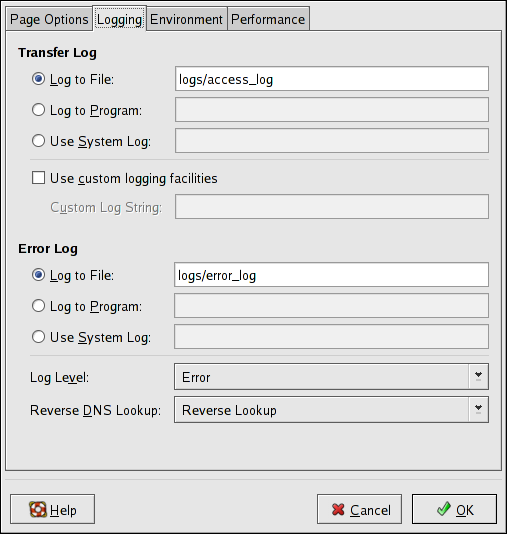Screen dimensions: 507x534
Task: Select Transfer Log 'Use System Log' radio
Action: pos(38,141)
